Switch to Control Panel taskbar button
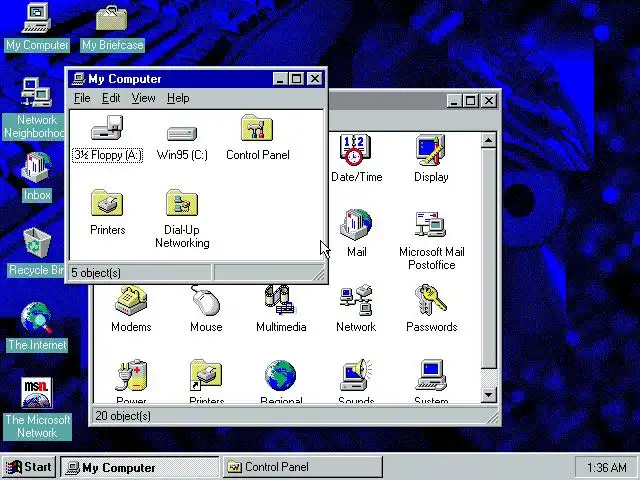The image size is (640, 480). click(302, 467)
